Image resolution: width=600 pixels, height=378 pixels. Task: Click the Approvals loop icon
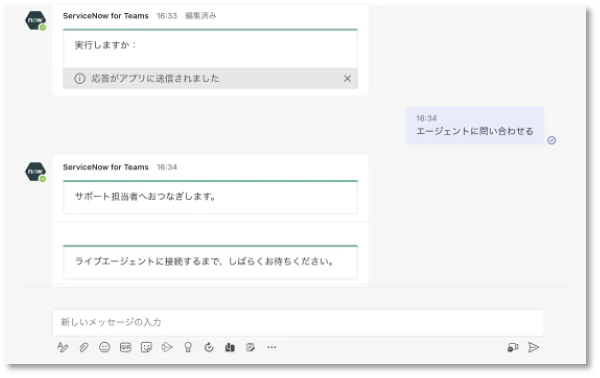(x=209, y=347)
